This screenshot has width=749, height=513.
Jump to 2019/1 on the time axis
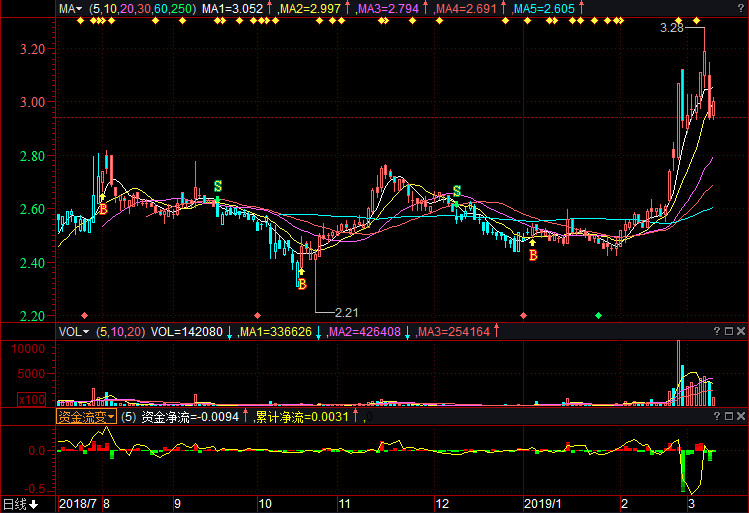[x=543, y=503]
